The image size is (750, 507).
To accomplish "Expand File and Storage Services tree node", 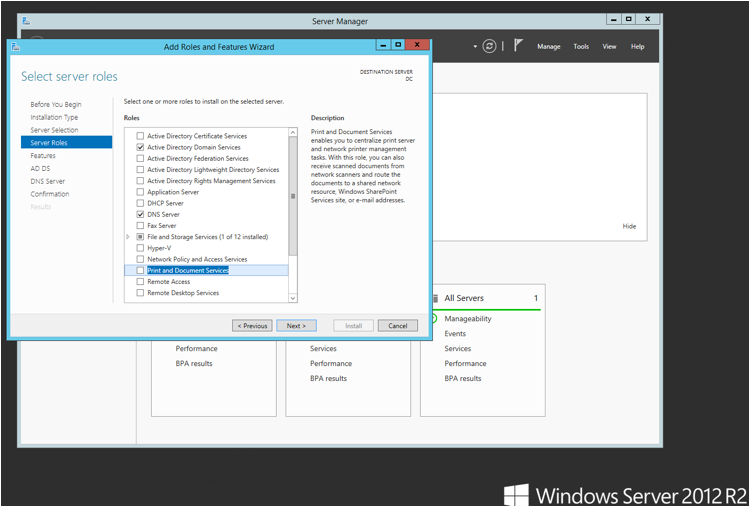I will point(128,237).
